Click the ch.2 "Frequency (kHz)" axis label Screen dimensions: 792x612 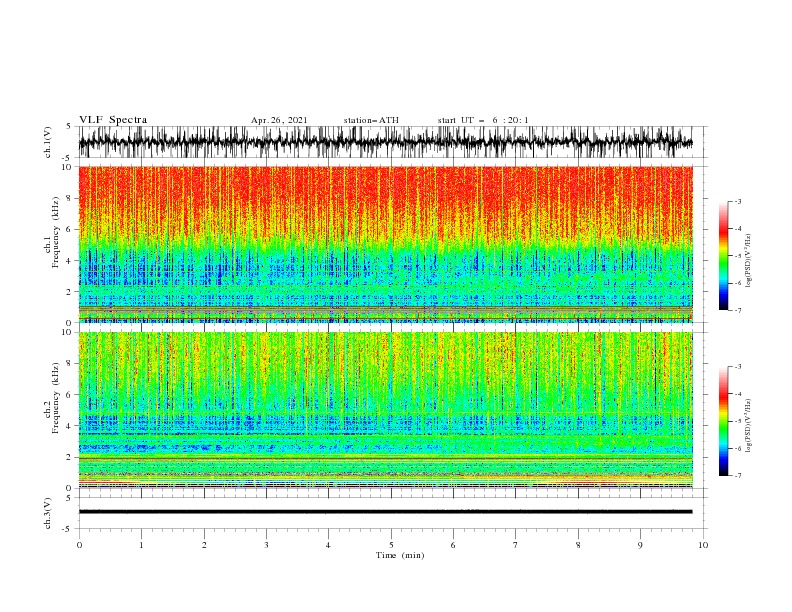[55, 398]
